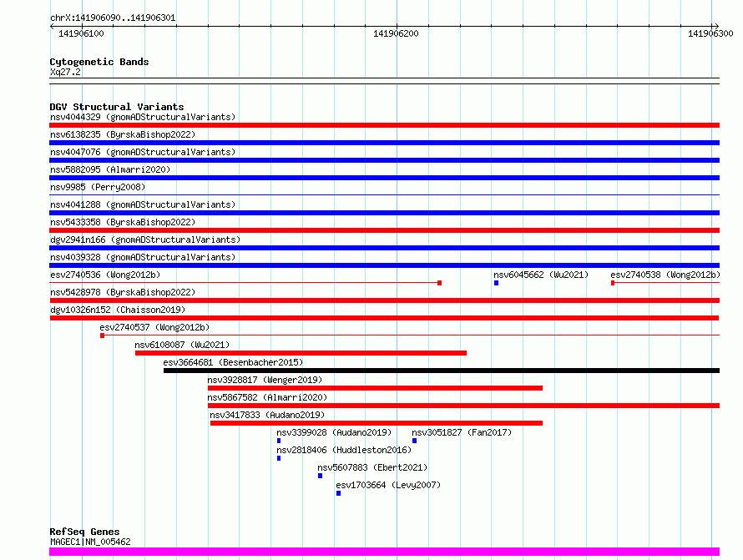This screenshot has height=560, width=743.
Task: Open nsv4039328 (gnomADStructuralVariants) label
Action: [143, 257]
